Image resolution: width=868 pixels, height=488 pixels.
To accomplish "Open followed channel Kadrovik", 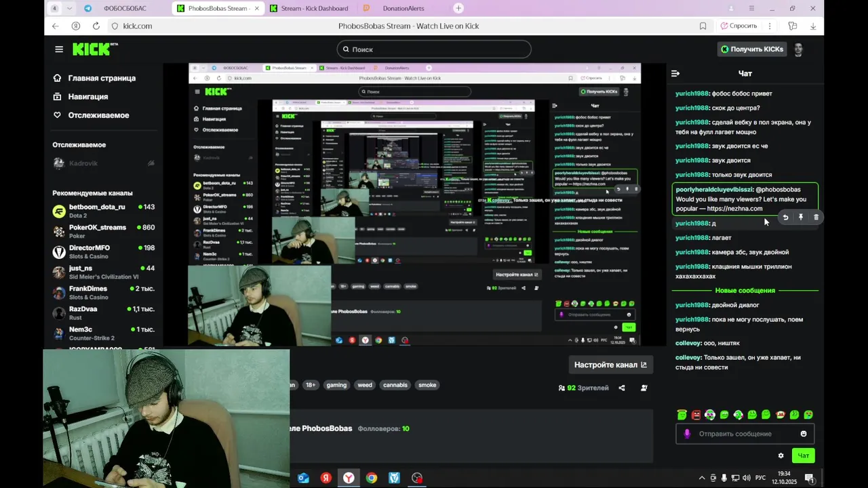I will (104, 163).
